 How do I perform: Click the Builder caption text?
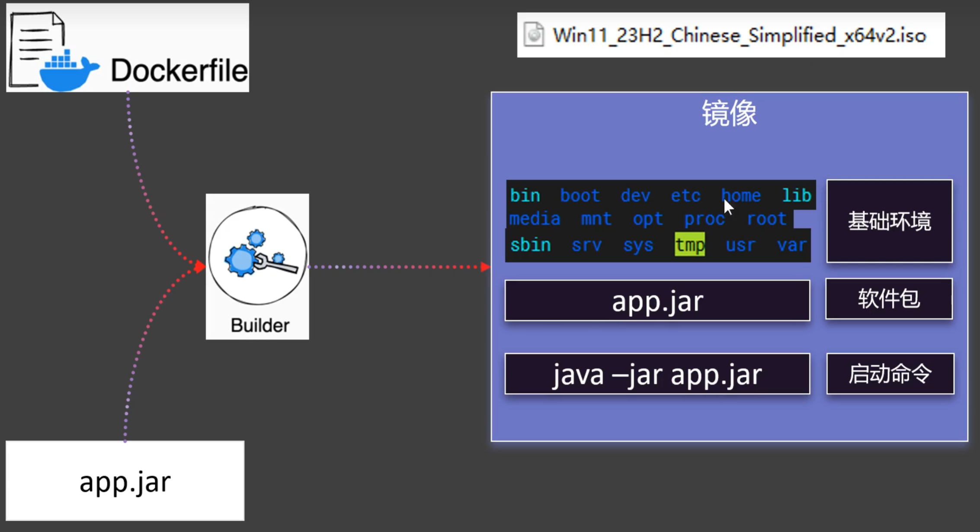pyautogui.click(x=260, y=325)
